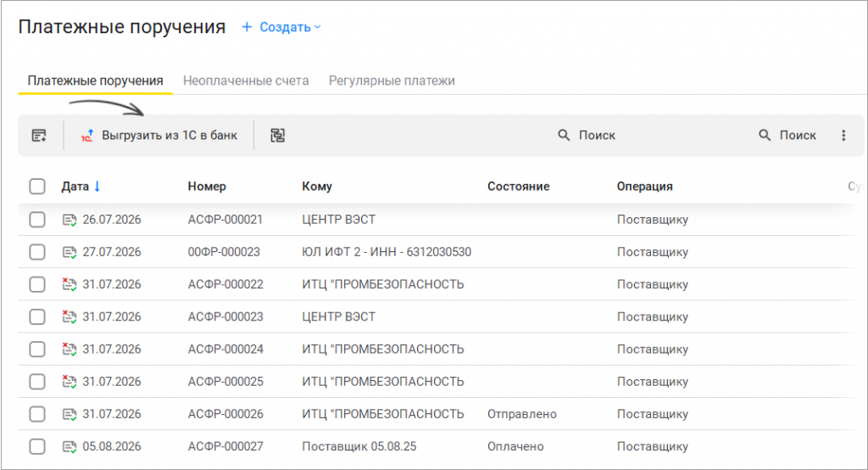Select number АСФР-000023

point(225,316)
